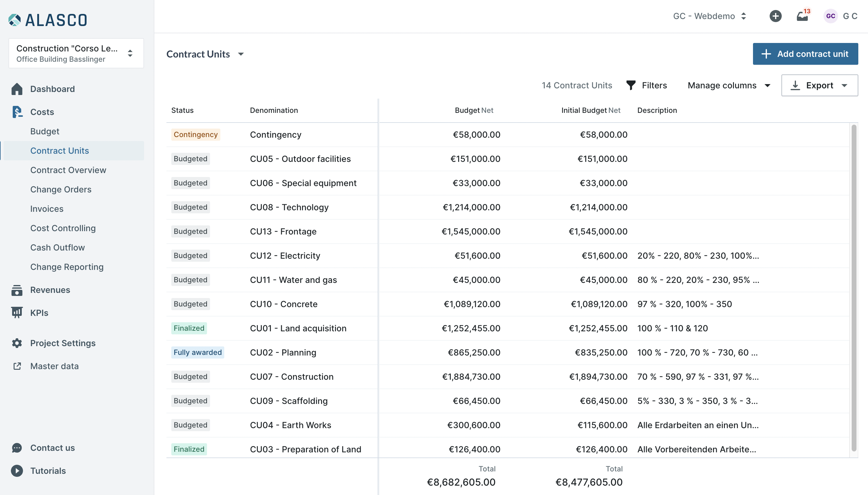868x495 pixels.
Task: Open Cost Controlling menu item
Action: 63,228
